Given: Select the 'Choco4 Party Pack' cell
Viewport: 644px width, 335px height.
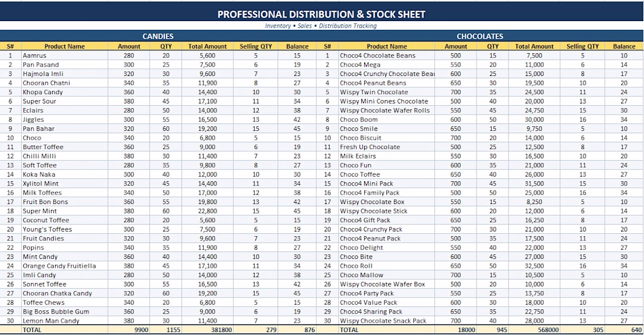Looking at the screenshot, I should (386, 293).
